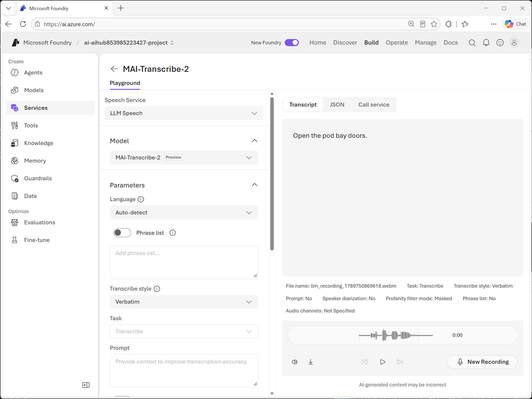Open the Manage nav item
Image resolution: width=532 pixels, height=399 pixels.
426,43
